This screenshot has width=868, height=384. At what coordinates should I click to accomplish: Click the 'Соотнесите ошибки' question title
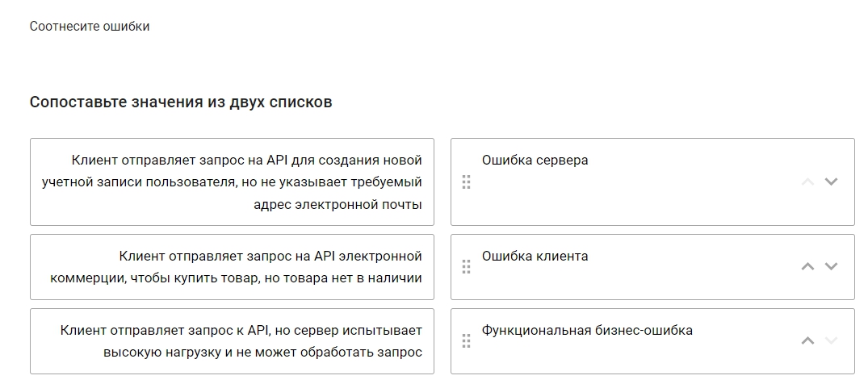tap(90, 27)
